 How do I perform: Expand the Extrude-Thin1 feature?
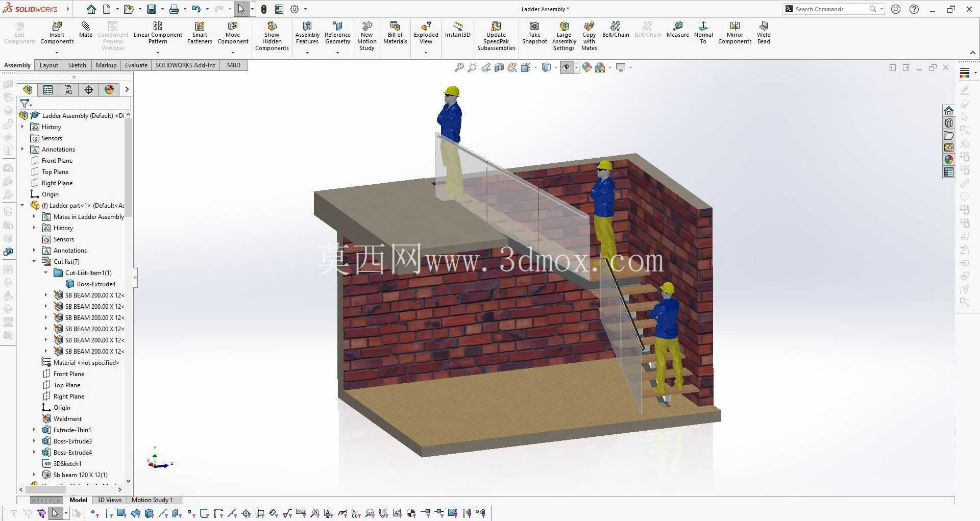pyautogui.click(x=34, y=430)
